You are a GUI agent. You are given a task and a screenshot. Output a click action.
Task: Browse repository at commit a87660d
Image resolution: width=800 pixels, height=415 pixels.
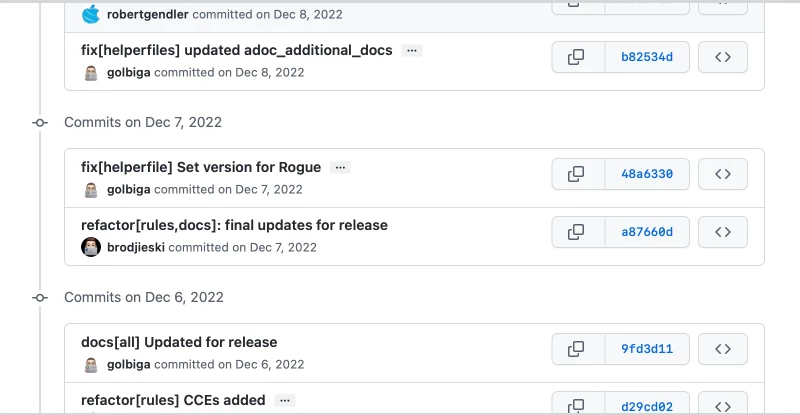pos(723,232)
